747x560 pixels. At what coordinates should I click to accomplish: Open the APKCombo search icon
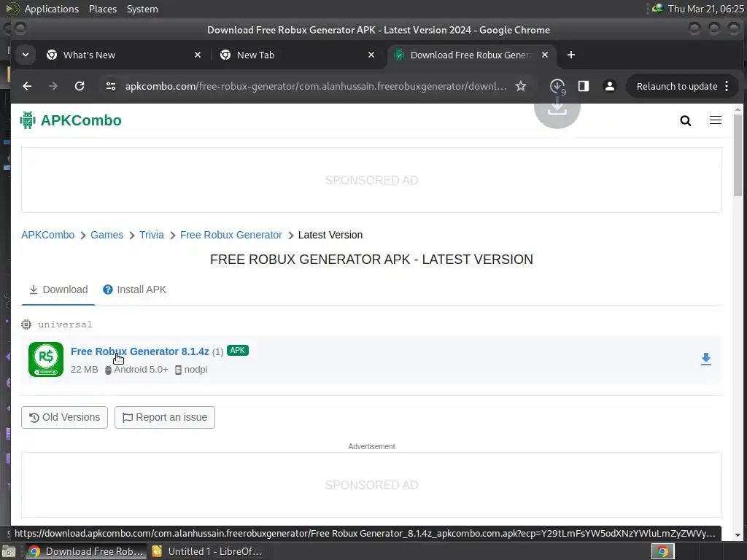pyautogui.click(x=685, y=120)
